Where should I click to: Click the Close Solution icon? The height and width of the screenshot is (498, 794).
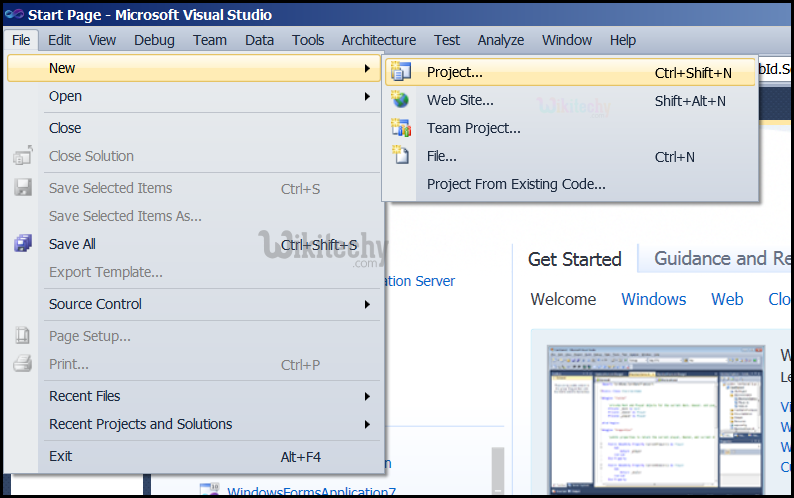23,156
